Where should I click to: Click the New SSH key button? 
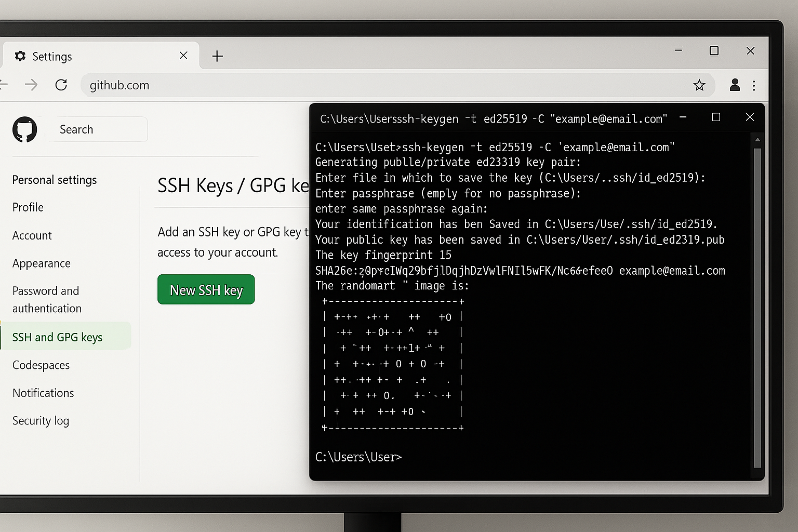(x=206, y=290)
